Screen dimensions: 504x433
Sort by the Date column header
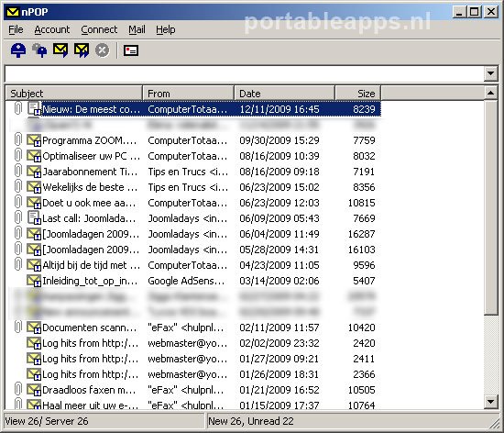pos(285,94)
